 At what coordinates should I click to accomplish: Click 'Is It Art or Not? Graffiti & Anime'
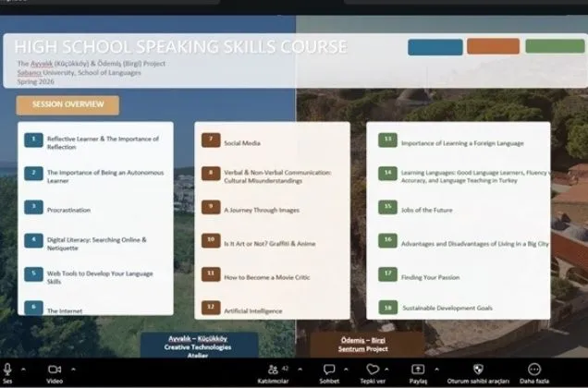point(270,244)
